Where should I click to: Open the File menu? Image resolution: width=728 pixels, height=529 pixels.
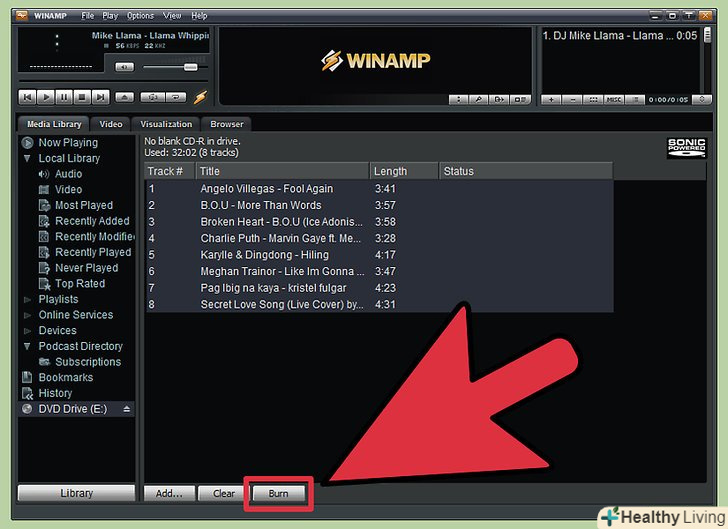click(87, 16)
